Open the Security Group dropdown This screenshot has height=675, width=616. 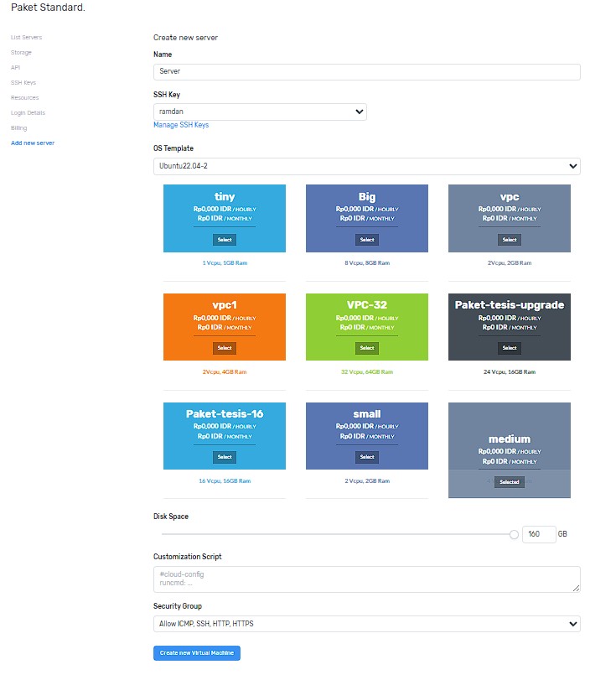[367, 624]
